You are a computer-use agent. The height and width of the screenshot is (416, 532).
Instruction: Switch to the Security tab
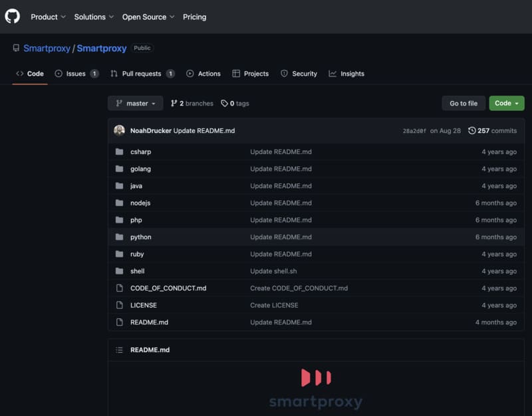(299, 74)
